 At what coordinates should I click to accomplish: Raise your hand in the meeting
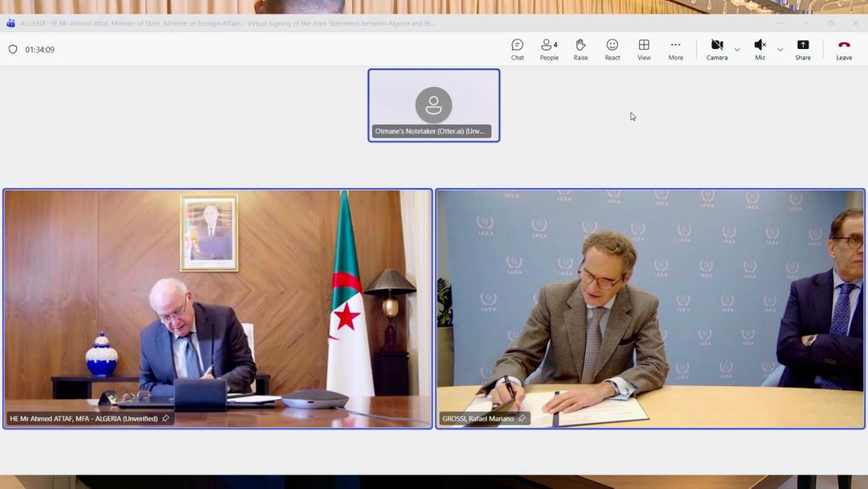pyautogui.click(x=580, y=49)
